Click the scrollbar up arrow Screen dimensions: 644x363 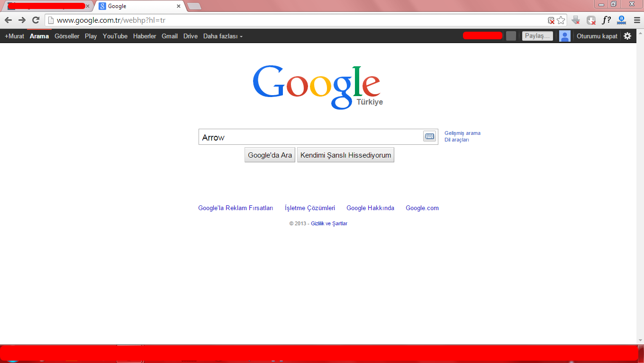(x=640, y=32)
